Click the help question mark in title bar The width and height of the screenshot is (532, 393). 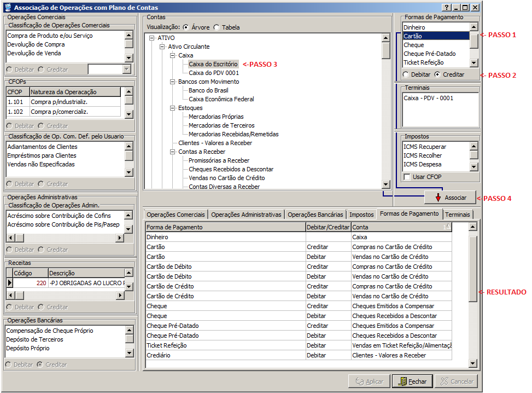(x=447, y=8)
